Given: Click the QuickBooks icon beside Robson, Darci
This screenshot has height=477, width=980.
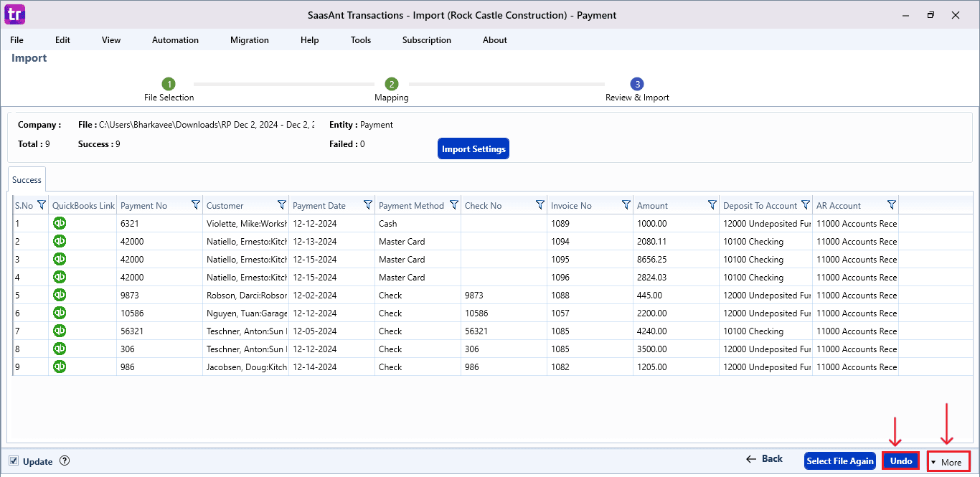Looking at the screenshot, I should 60,295.
